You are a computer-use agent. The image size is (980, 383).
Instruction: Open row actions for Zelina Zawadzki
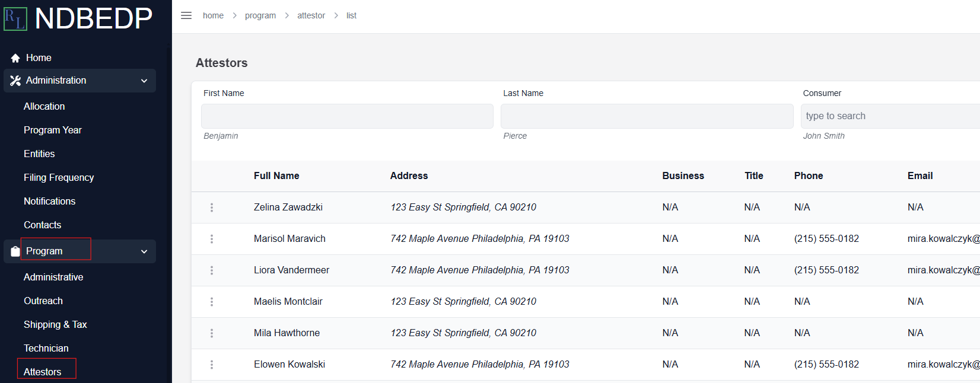212,208
